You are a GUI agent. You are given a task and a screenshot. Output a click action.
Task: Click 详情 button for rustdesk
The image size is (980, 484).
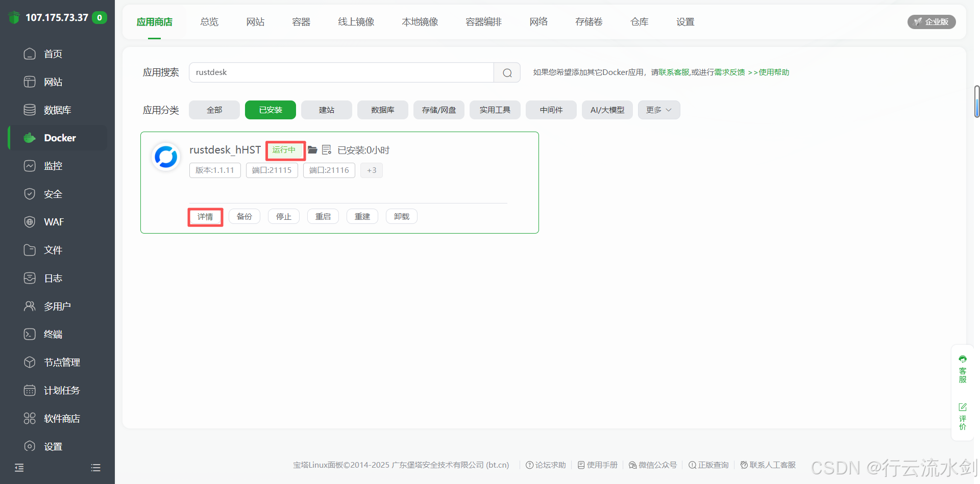pyautogui.click(x=205, y=217)
